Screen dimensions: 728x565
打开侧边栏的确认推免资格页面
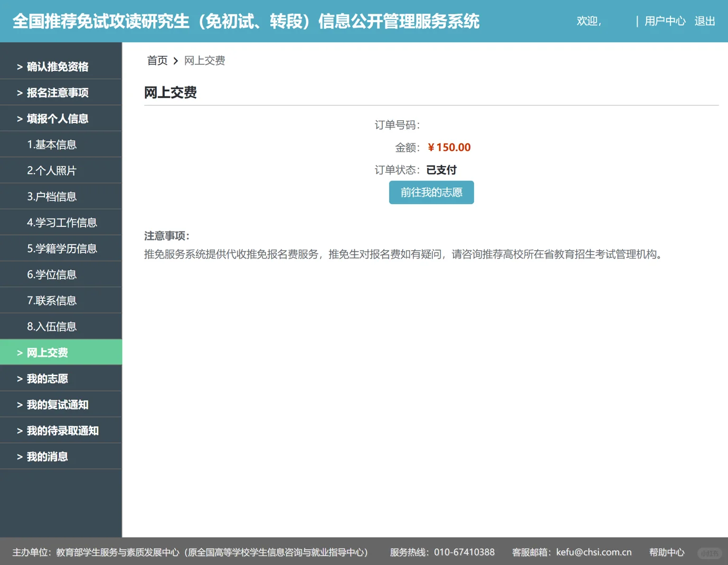point(58,66)
